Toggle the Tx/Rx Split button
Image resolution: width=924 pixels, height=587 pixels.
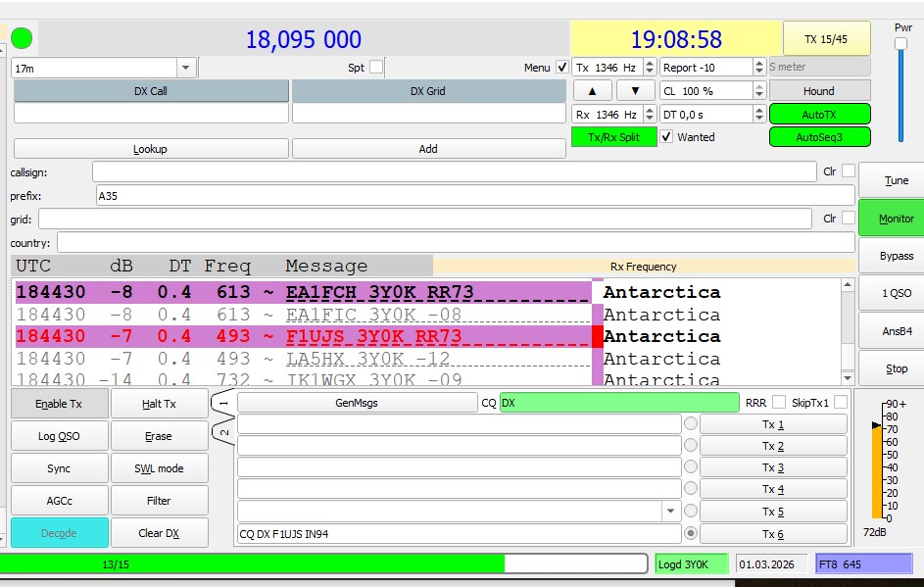(x=613, y=137)
